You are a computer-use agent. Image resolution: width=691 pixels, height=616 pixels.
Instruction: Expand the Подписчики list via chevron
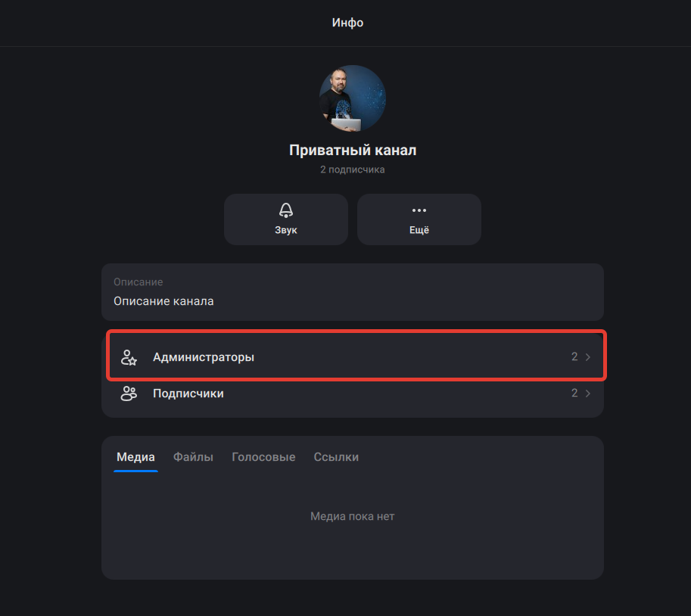[x=587, y=393]
